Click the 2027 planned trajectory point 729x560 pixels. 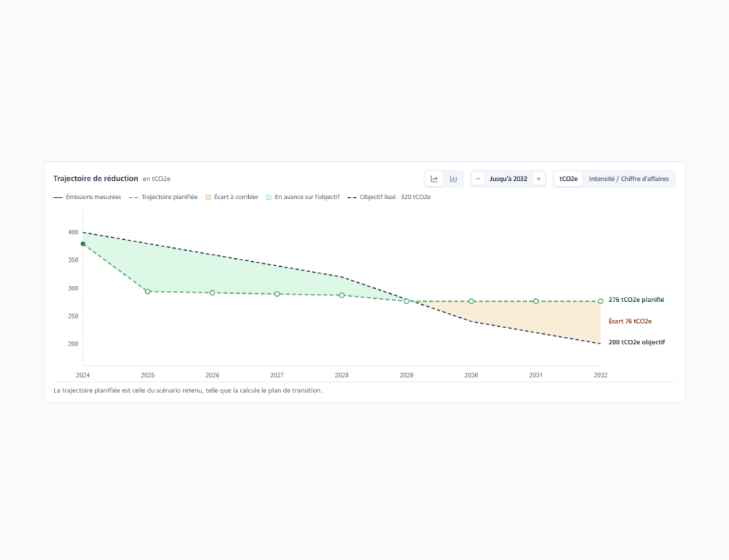[x=277, y=294]
